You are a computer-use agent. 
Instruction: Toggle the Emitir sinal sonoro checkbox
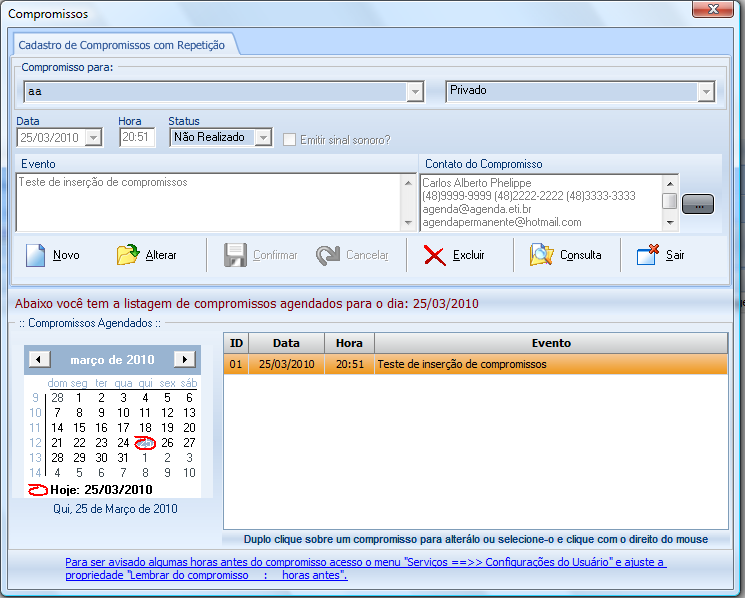[x=289, y=140]
